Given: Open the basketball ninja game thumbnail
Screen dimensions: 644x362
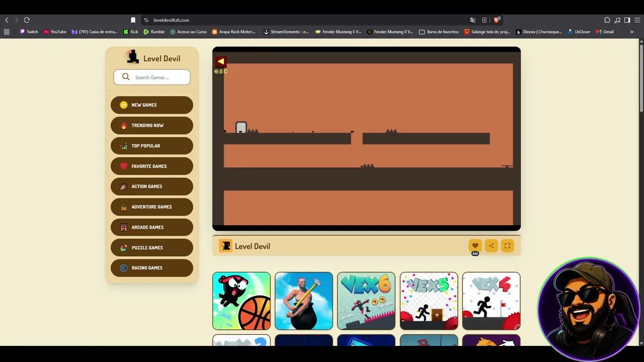Looking at the screenshot, I should (242, 301).
